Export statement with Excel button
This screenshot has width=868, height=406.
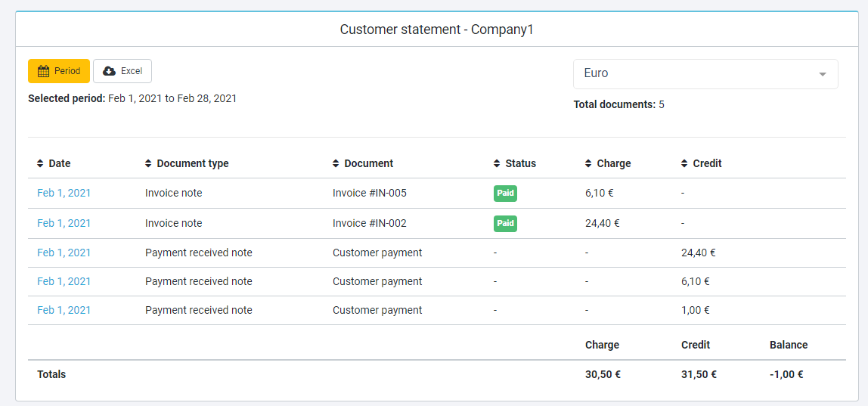click(122, 71)
